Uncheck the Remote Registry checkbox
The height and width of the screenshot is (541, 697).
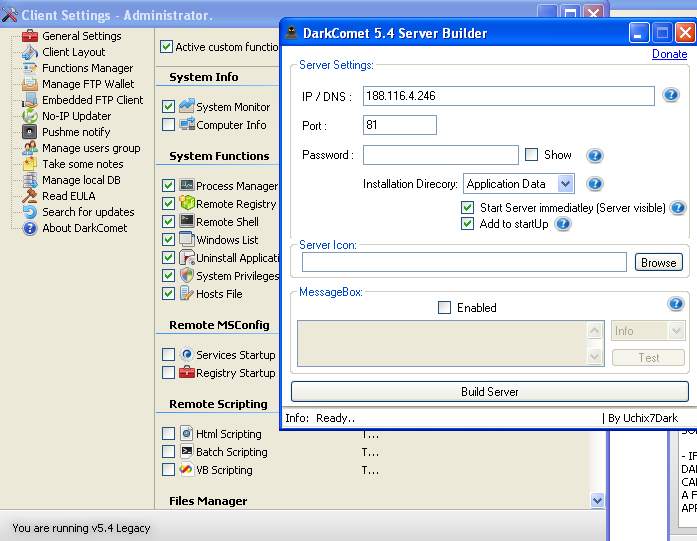[168, 203]
